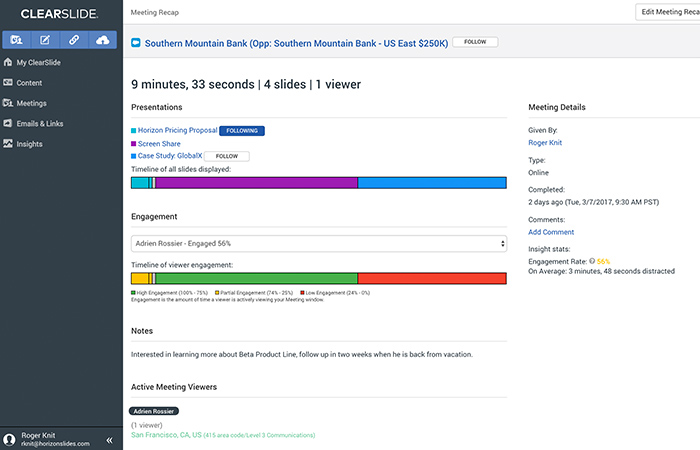The image size is (700, 450).
Task: Open the Case Study: GlobalX link
Action: [170, 156]
